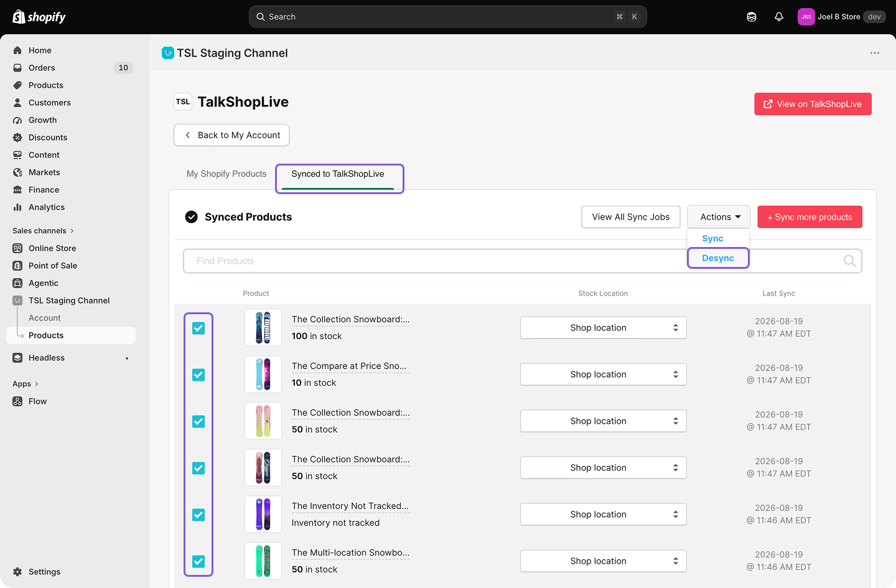896x588 pixels.
Task: Click the Agentic channel icon
Action: [x=17, y=283]
